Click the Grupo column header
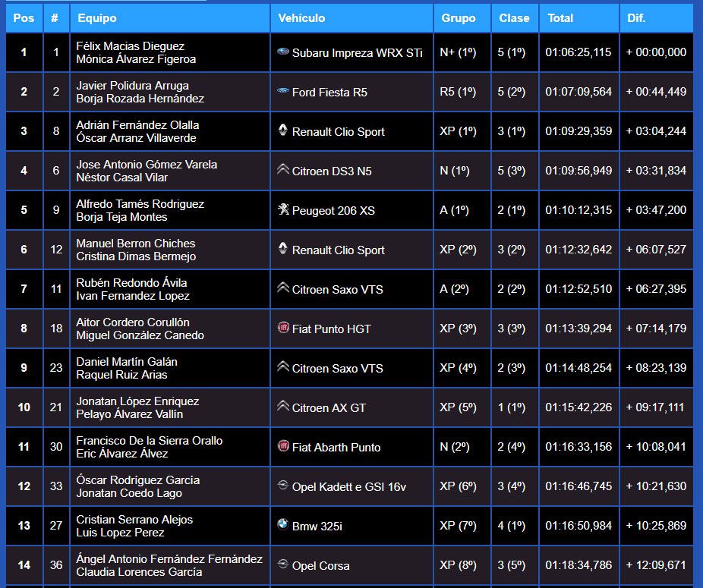The height and width of the screenshot is (588, 703). 459,18
